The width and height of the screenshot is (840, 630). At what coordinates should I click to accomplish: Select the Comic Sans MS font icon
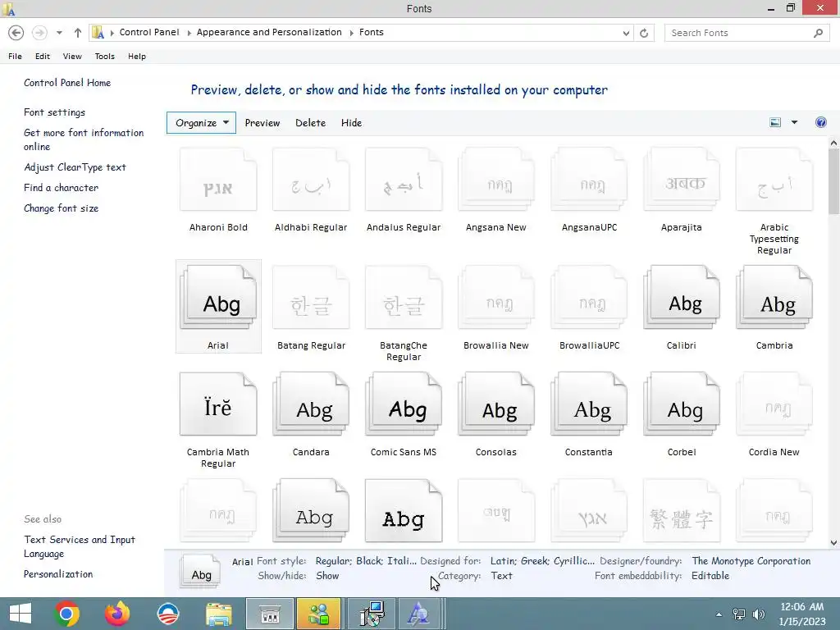(404, 404)
